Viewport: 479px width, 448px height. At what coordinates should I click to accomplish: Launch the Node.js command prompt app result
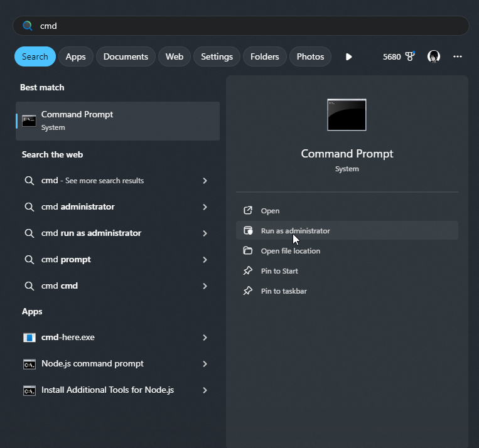pyautogui.click(x=117, y=364)
